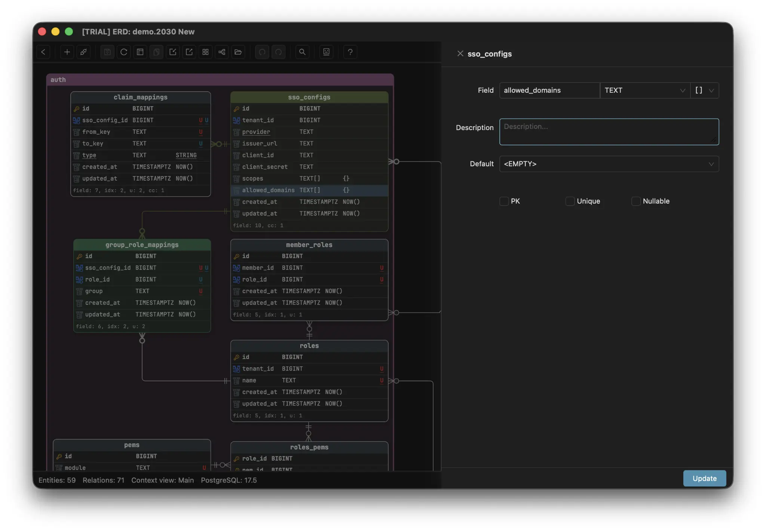Viewport: 766px width, 532px height.
Task: Click the panel layout toolbar icon
Action: [140, 52]
